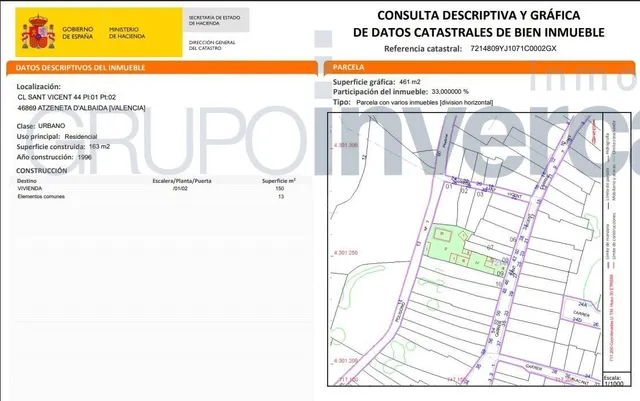Image resolution: width=640 pixels, height=401 pixels.
Task: Click the DIRECCIÓN GENERAL DEL CATASTRO label
Action: [212, 45]
